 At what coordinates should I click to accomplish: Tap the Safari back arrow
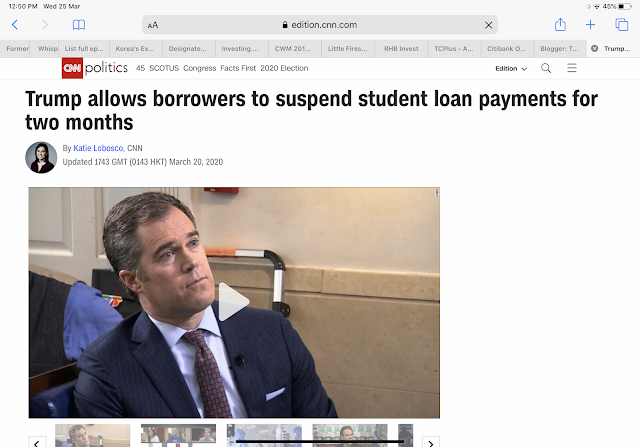15,25
